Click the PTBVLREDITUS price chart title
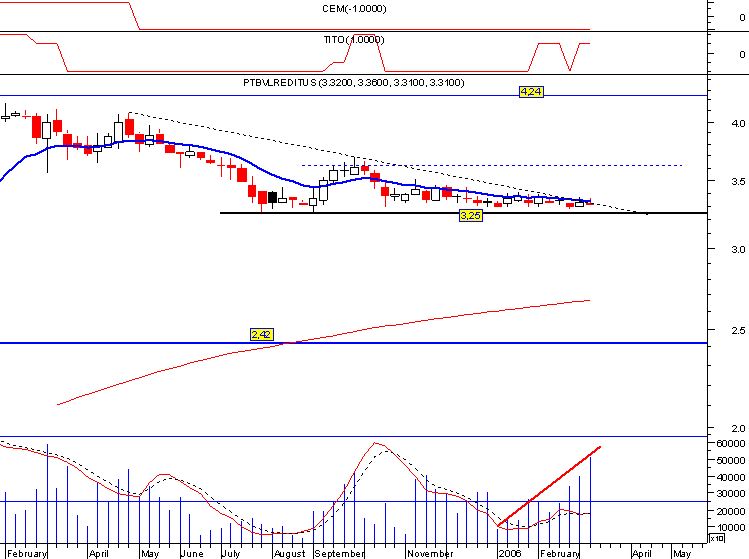Screen dimensions: 749x559 (x=354, y=83)
